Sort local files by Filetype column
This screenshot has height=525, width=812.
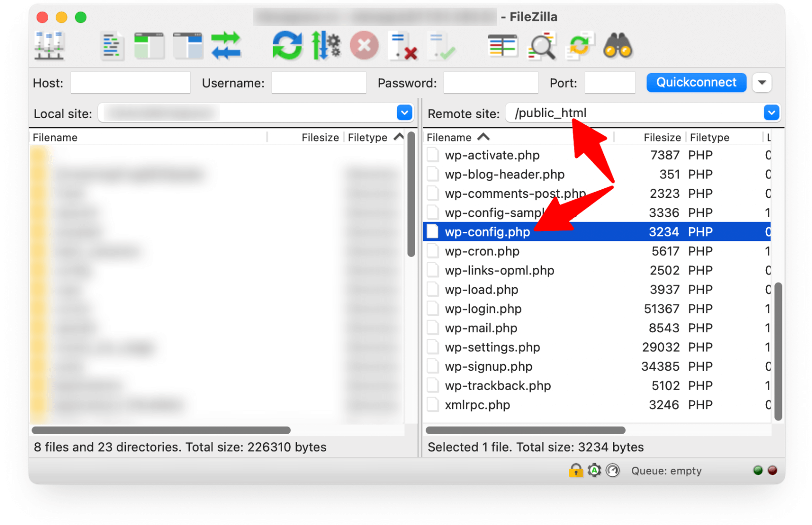point(367,137)
